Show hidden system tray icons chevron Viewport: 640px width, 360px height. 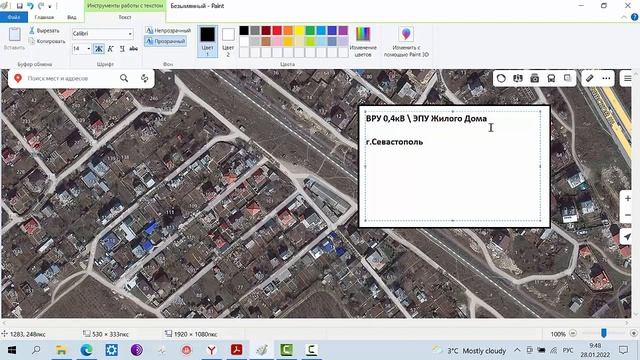tap(517, 350)
